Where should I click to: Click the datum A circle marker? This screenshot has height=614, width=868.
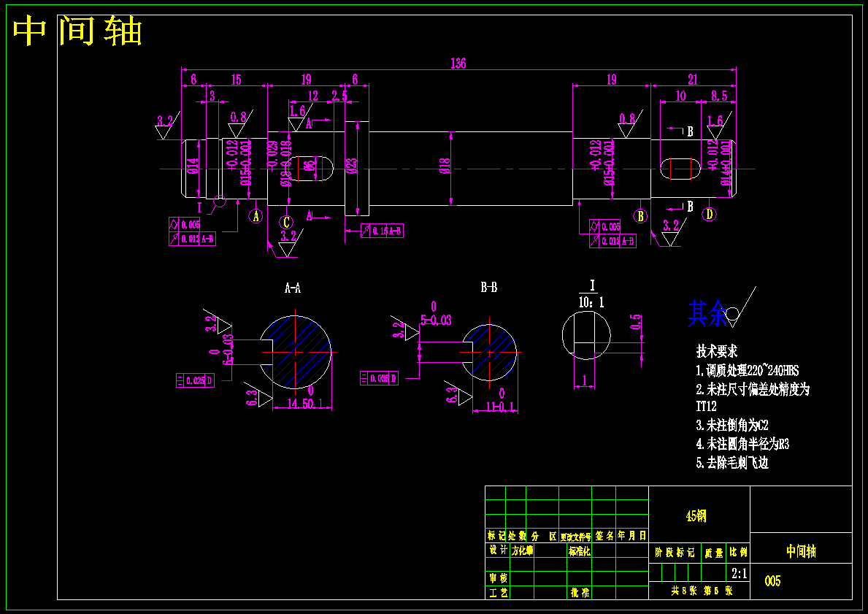[x=256, y=217]
